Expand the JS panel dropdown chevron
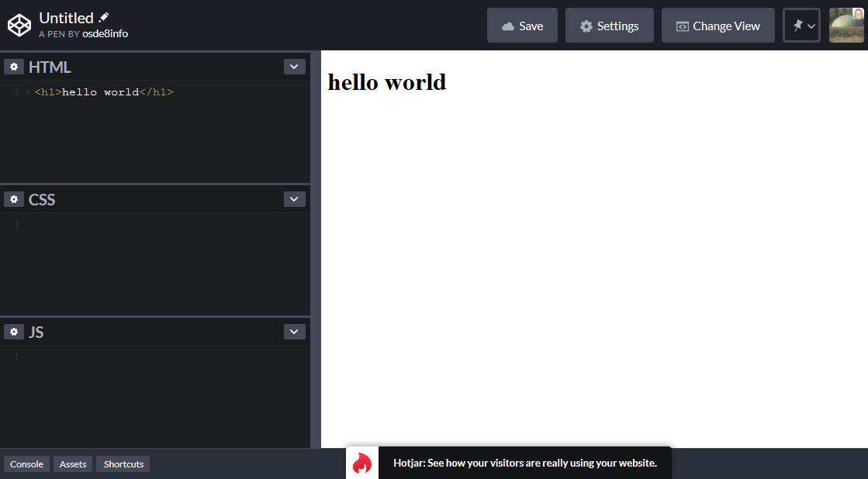Viewport: 868px width, 479px height. click(x=294, y=332)
